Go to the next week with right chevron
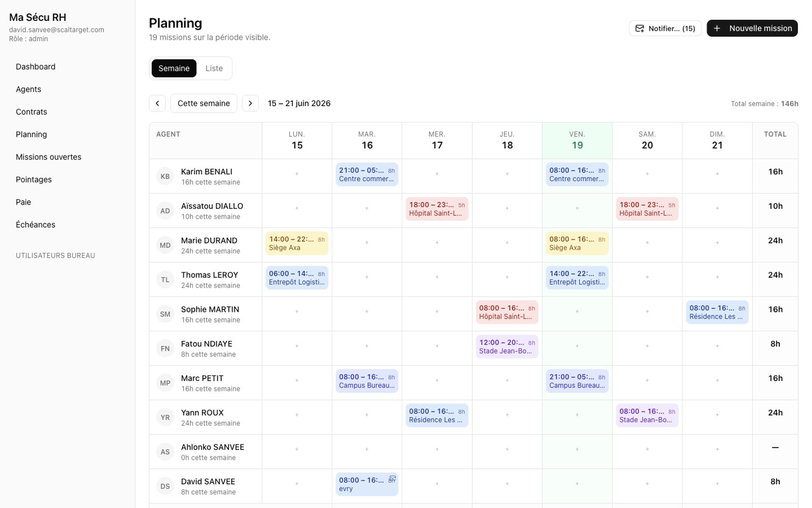This screenshot has width=812, height=508. point(250,103)
